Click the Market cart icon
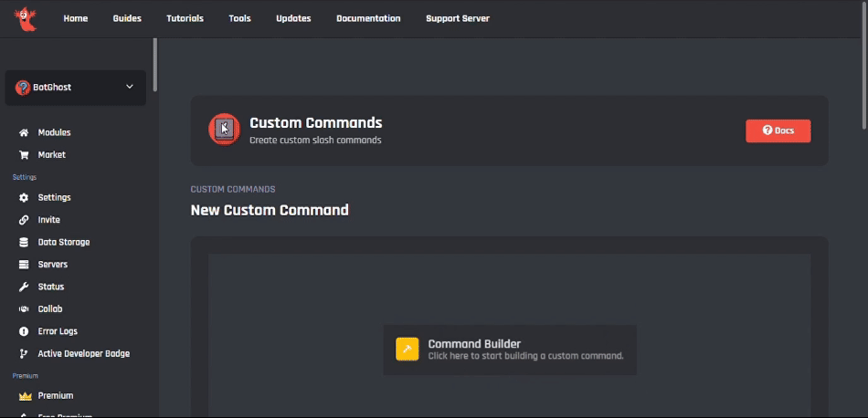 pos(24,155)
